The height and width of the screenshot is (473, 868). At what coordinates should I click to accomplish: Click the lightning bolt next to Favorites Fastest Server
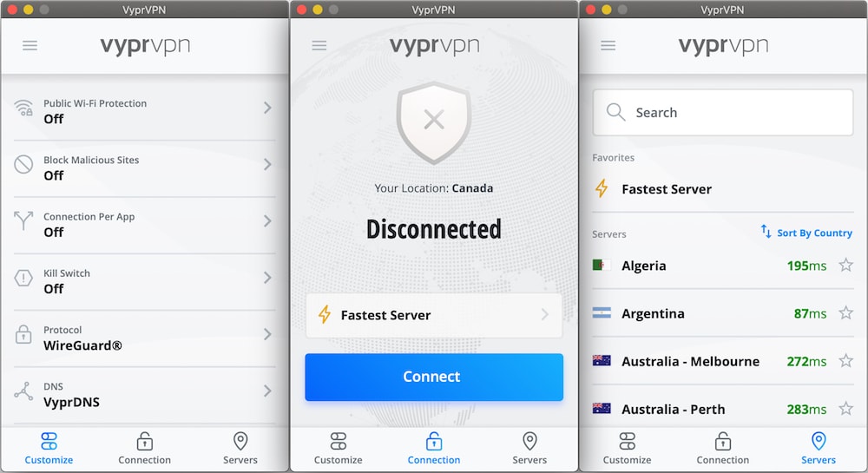[x=602, y=188]
